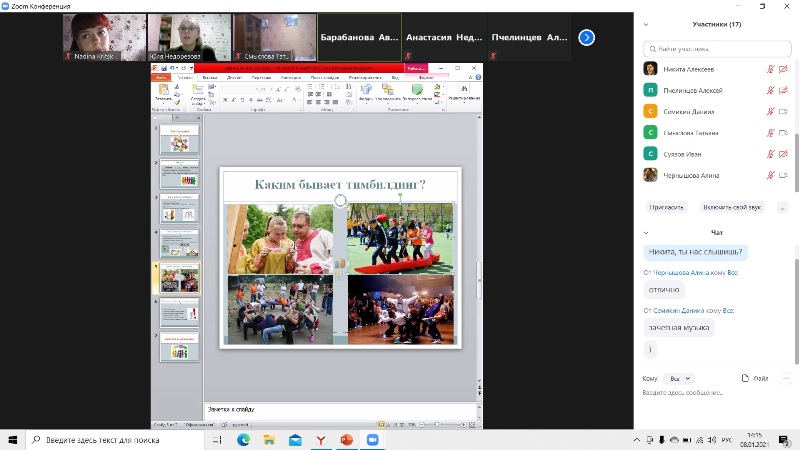This screenshot has width=800, height=450.
Task: Open the Файл tab in PowerPoint
Action: click(163, 77)
